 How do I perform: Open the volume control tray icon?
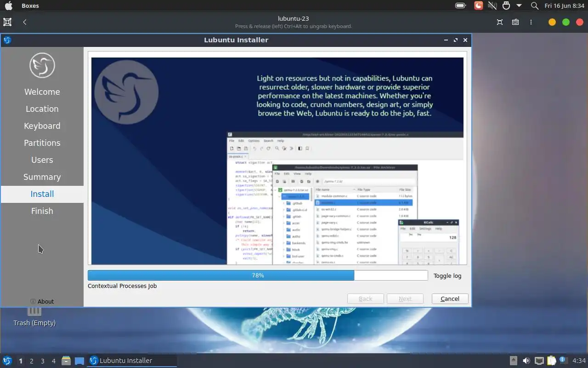(x=526, y=361)
